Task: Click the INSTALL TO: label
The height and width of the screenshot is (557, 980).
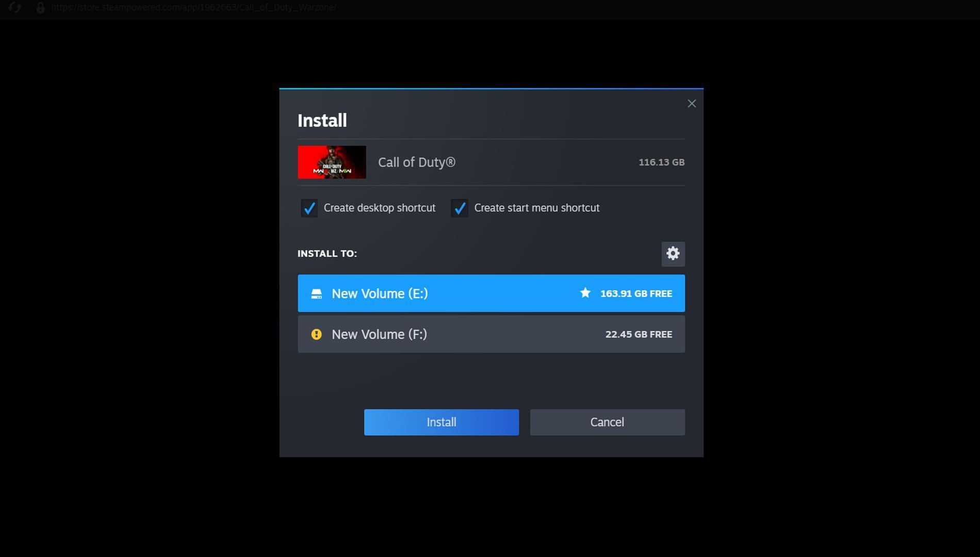Action: click(x=327, y=254)
